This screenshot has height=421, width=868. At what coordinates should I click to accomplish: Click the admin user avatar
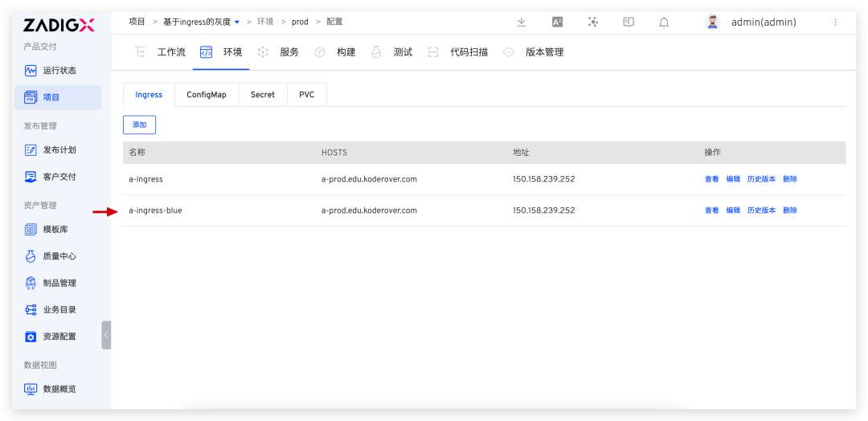[712, 22]
